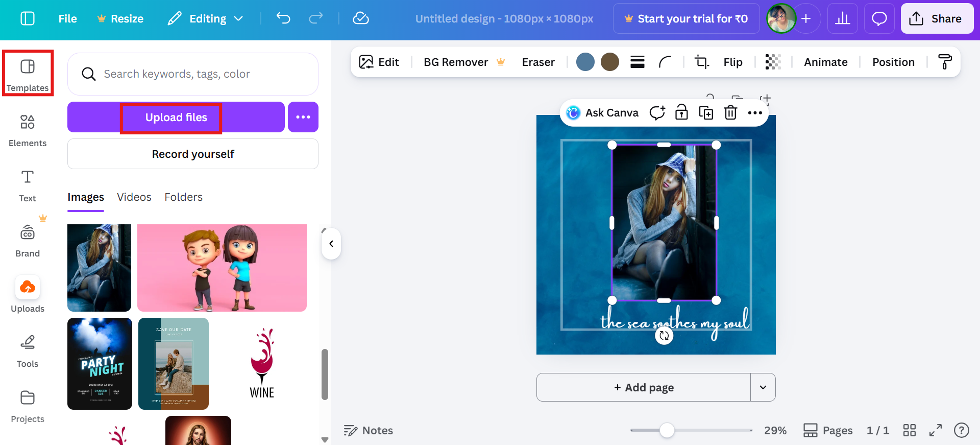Image resolution: width=980 pixels, height=445 pixels.
Task: Click Animate in the toolbar
Action: [826, 62]
